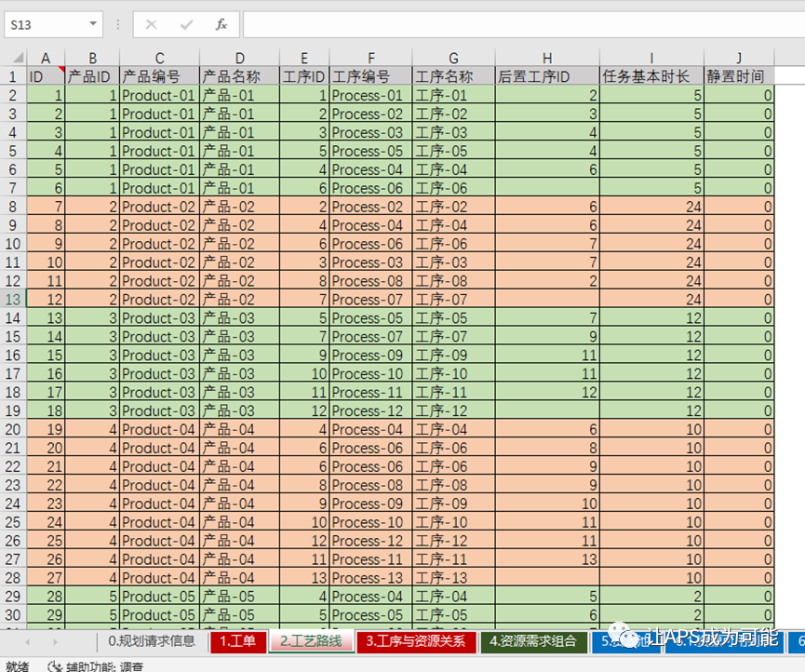Click the Enter checkmark formula bar icon
The height and width of the screenshot is (672, 805).
[186, 24]
